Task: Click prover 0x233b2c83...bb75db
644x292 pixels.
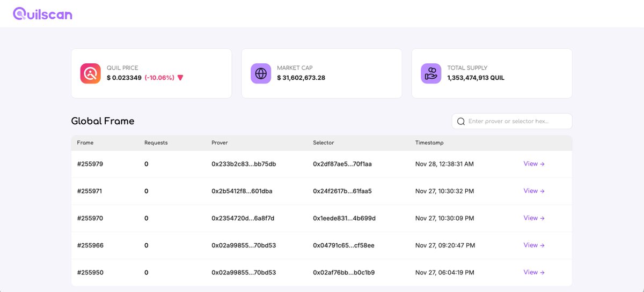Action: pyautogui.click(x=244, y=164)
